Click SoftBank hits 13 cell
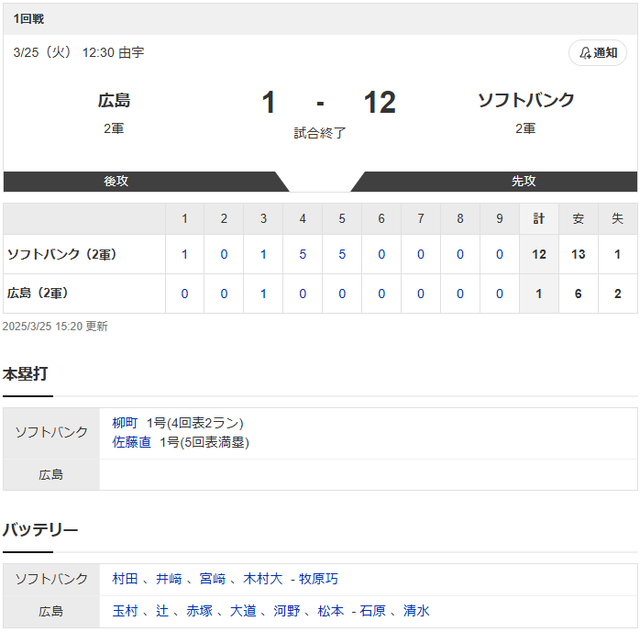The width and height of the screenshot is (640, 632). pyautogui.click(x=578, y=254)
